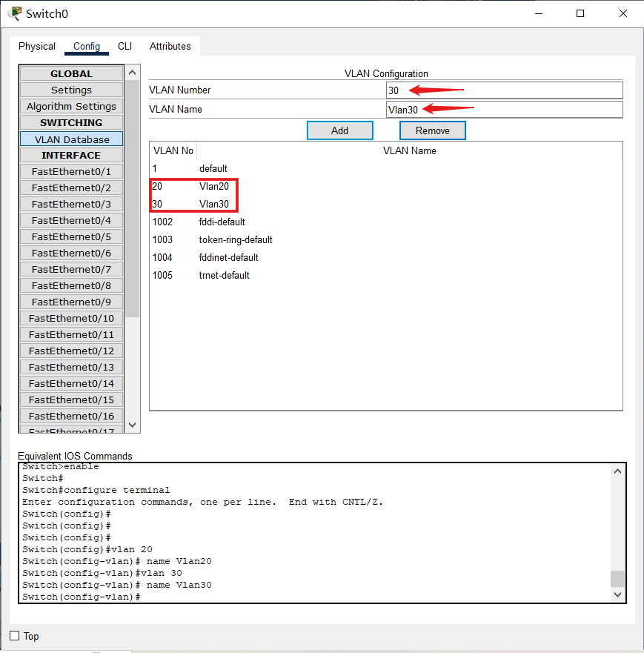Select the FastEthernet0/9 interface
This screenshot has height=653, width=644.
click(x=71, y=302)
